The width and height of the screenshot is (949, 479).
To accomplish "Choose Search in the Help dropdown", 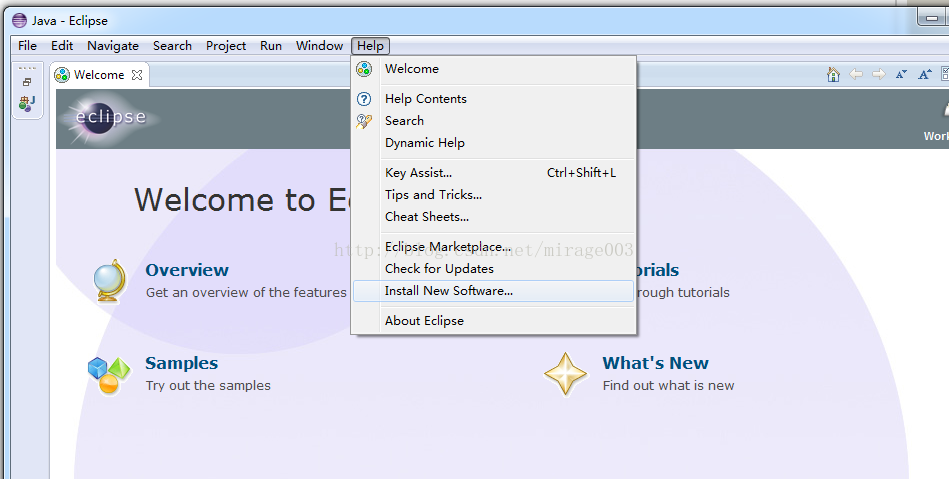I will [493, 121].
